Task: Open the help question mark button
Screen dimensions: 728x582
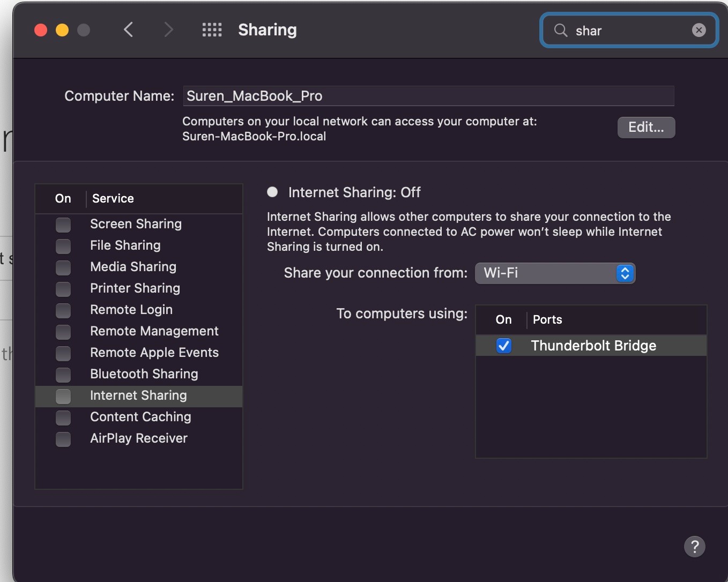Action: [694, 547]
